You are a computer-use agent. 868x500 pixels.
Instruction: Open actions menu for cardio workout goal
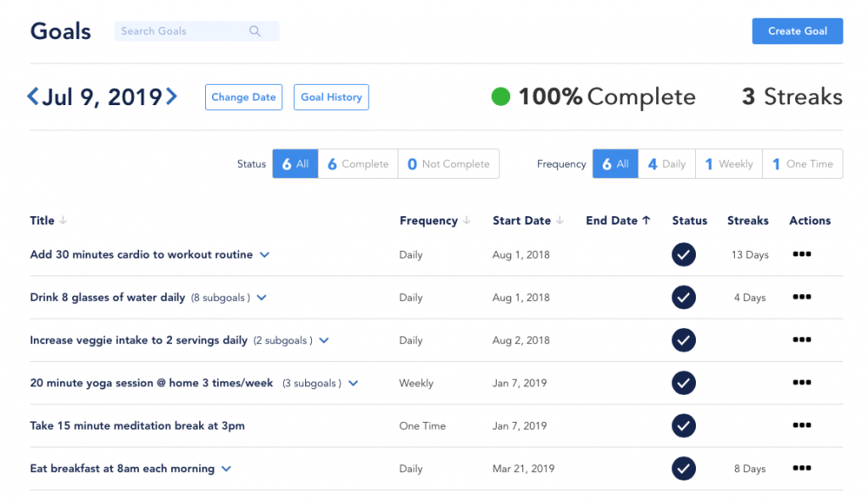click(x=802, y=254)
